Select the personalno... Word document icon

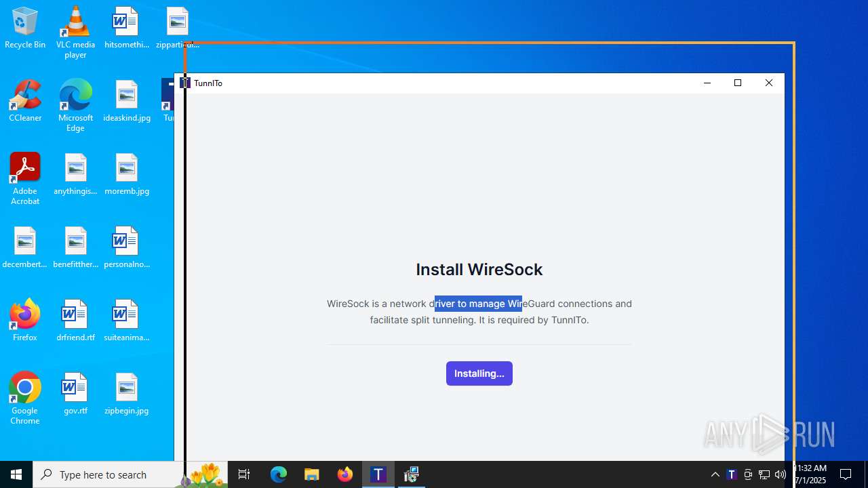click(x=126, y=247)
